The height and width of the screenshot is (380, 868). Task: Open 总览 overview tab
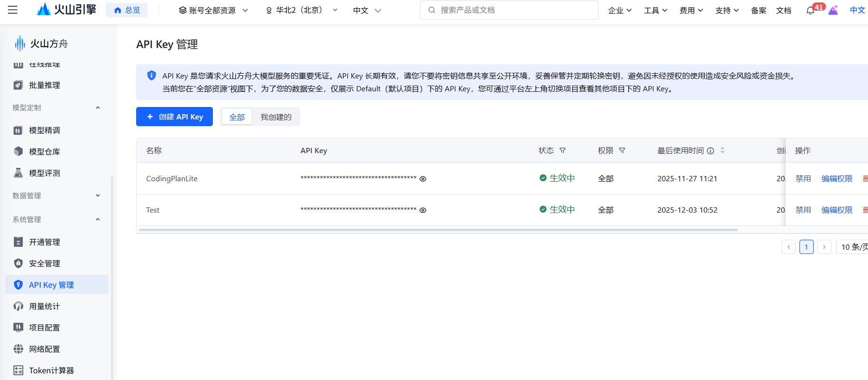(127, 10)
